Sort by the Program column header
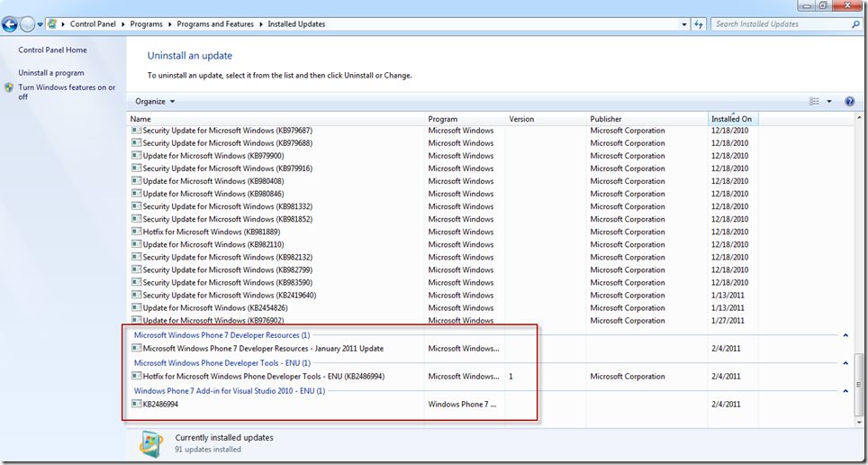868x465 pixels. (465, 119)
